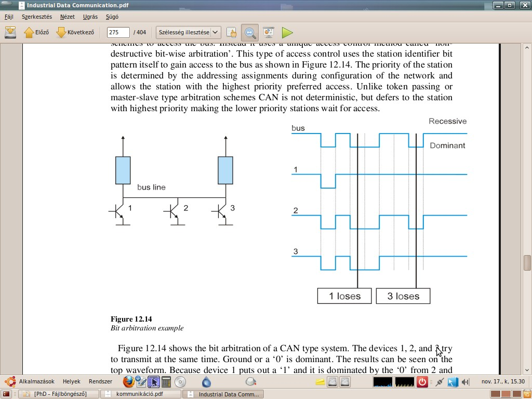
Task: Click the grey round icon with red dot
Action: click(250, 382)
